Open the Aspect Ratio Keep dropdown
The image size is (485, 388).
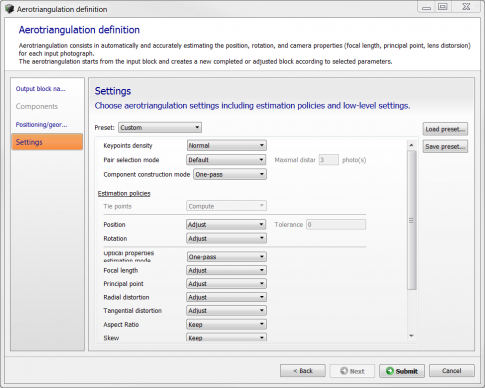226,324
